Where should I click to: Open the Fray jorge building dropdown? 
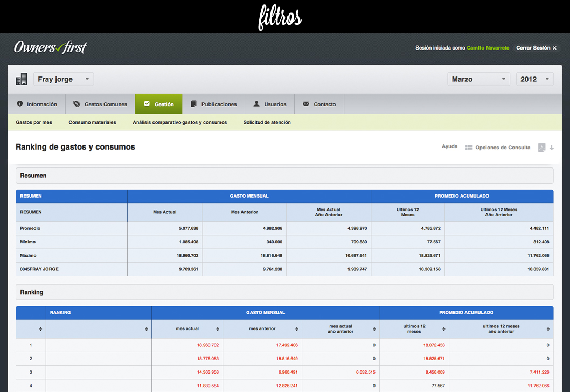[x=64, y=79]
